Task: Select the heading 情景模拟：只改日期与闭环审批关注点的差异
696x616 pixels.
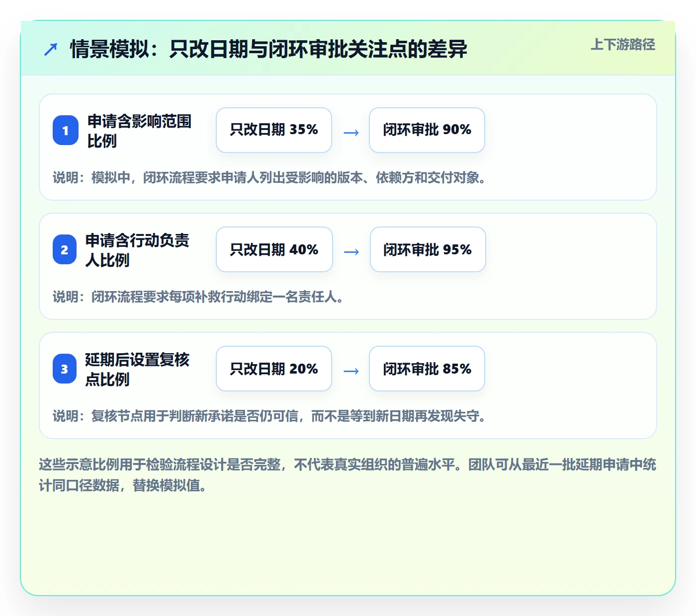Action: [268, 49]
